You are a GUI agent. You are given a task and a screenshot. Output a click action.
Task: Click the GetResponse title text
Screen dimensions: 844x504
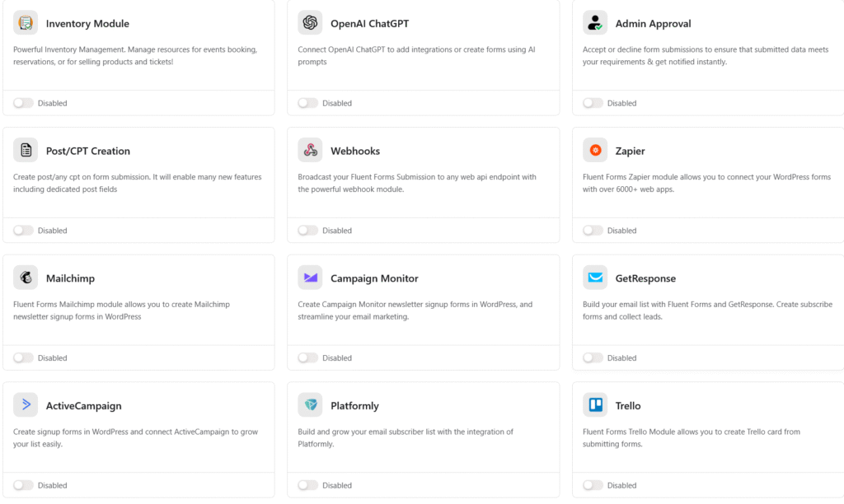[x=645, y=278]
